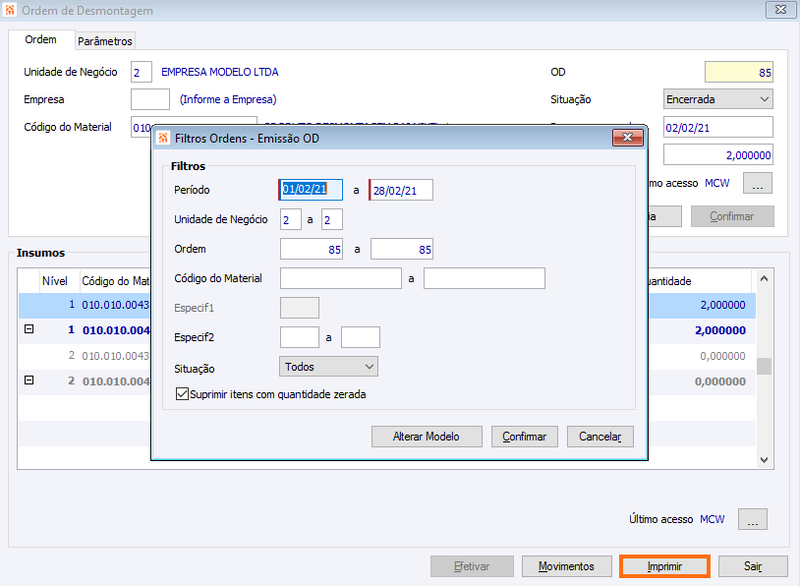
Task: Click the main Unidade de Negócio field
Action: [x=141, y=72]
